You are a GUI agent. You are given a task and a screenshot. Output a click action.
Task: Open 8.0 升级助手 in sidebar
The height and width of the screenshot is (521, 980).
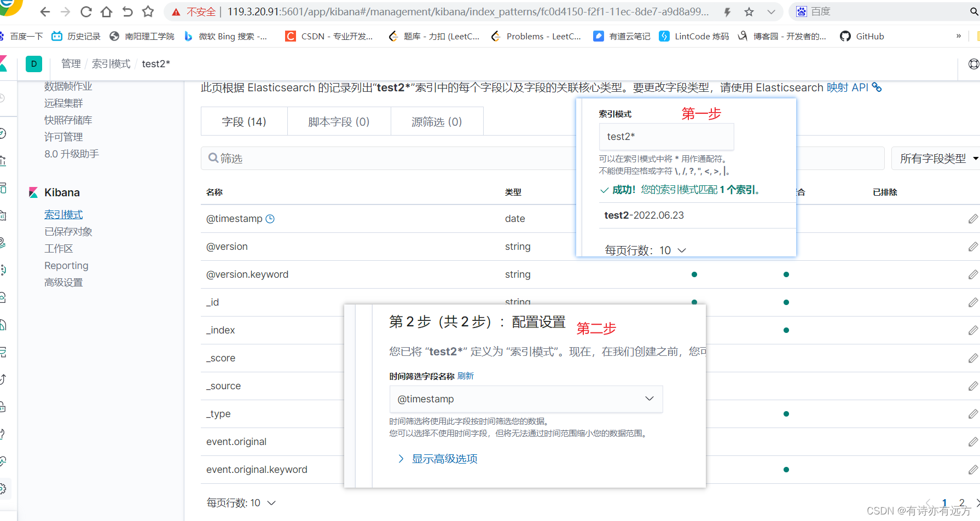pyautogui.click(x=72, y=154)
